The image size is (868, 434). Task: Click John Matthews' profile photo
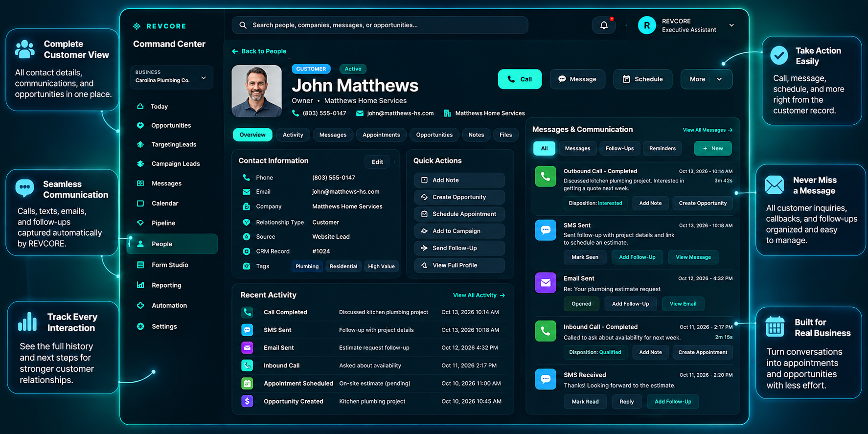(256, 91)
